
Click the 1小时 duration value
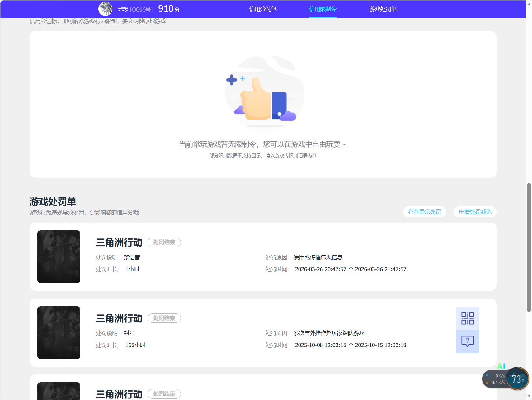click(132, 269)
